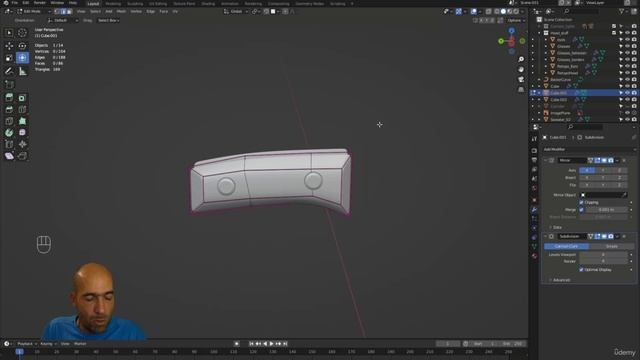Adjust the Levels Viewport field
Image resolution: width=640 pixels, height=360 pixels.
tap(603, 255)
